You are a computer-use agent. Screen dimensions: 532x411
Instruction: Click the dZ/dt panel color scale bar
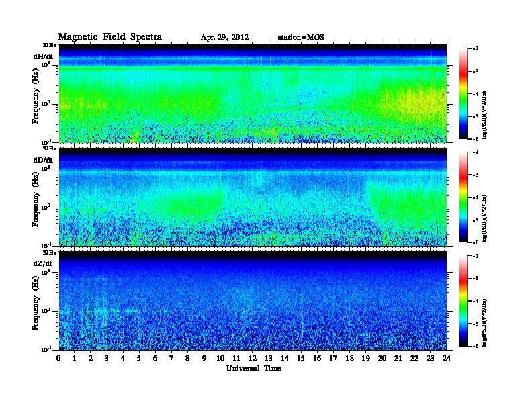click(x=463, y=301)
